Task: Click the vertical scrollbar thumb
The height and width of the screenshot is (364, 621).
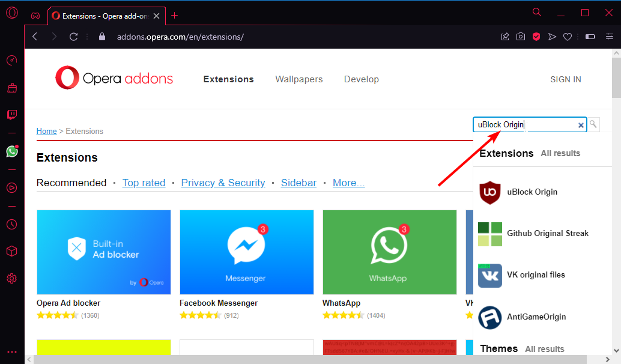Action: pos(616,77)
